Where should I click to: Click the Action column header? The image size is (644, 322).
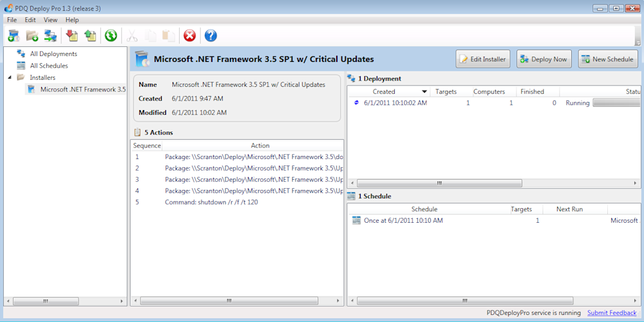point(260,146)
